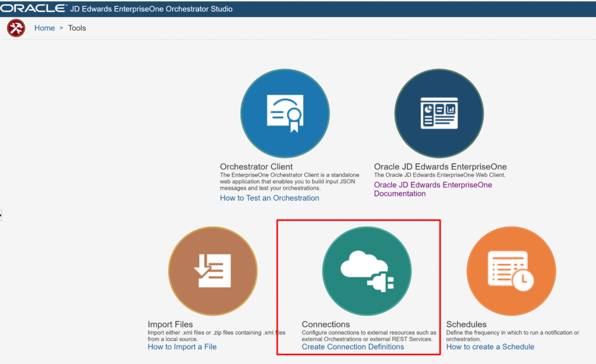The height and width of the screenshot is (364, 596).
Task: Expand the left edge panel arrow
Action: tap(1, 215)
